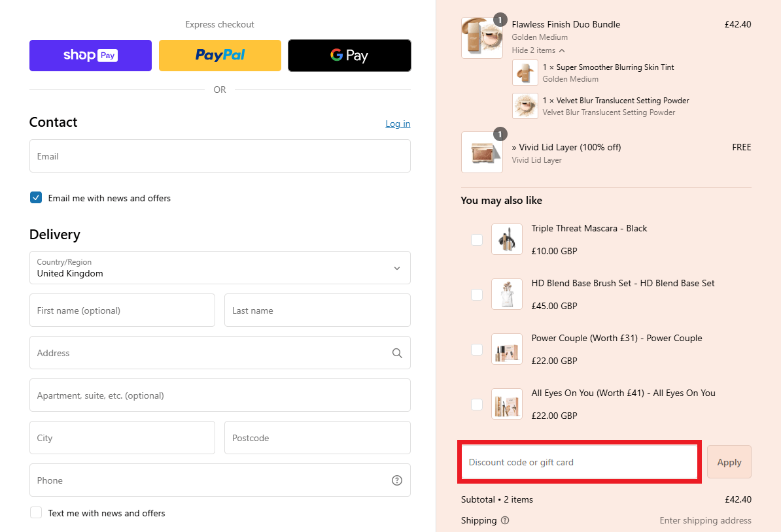The height and width of the screenshot is (532, 781).
Task: Click the Triple Threat Mascara - Black name
Action: pos(589,229)
